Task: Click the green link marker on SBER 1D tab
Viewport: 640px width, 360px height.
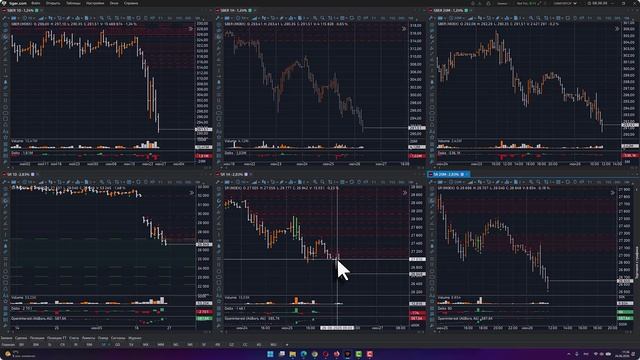Action: tap(37, 10)
